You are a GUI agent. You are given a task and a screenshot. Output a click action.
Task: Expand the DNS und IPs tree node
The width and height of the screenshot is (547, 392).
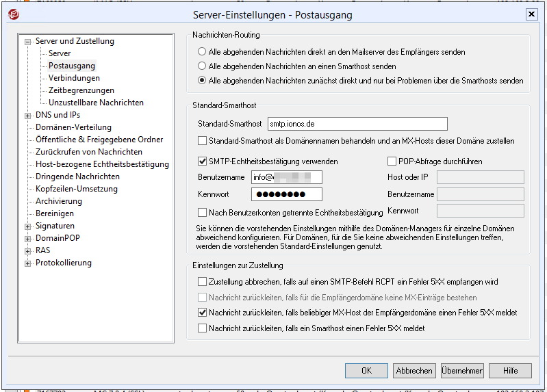(x=28, y=116)
